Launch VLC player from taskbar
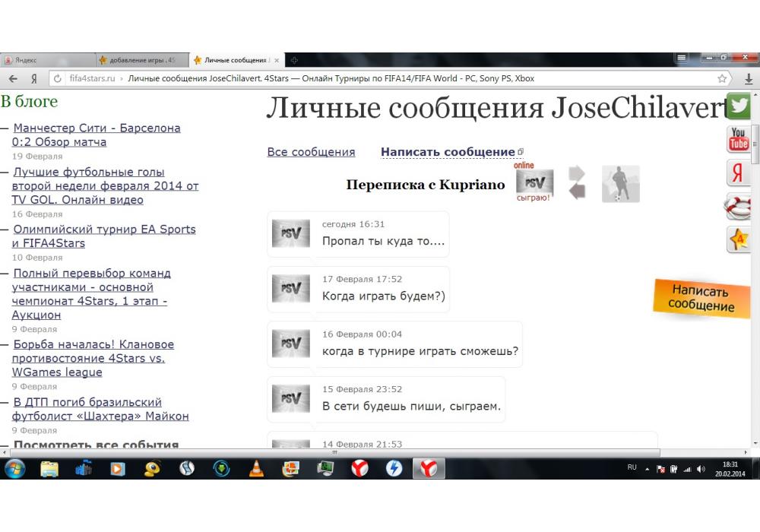The height and width of the screenshot is (532, 760). pyautogui.click(x=257, y=469)
